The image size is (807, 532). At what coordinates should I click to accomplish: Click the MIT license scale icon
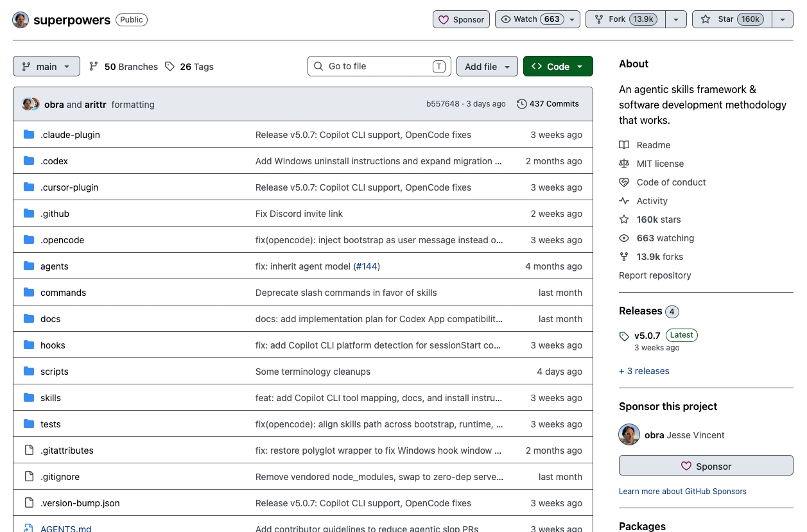tap(624, 164)
